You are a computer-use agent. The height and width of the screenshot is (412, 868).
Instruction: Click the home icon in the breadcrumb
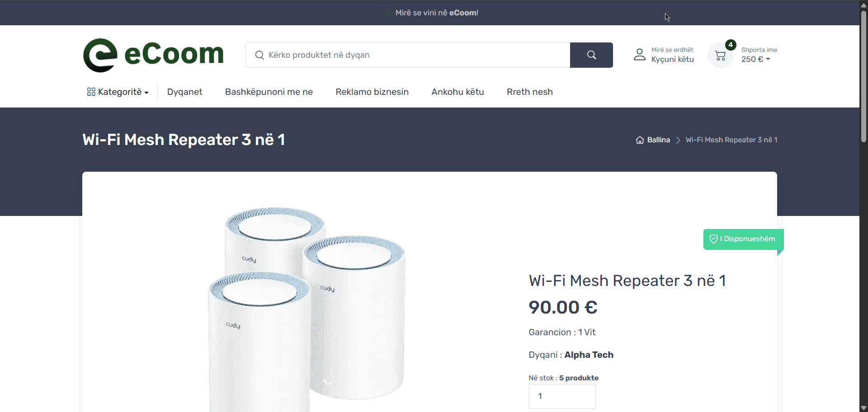[640, 140]
